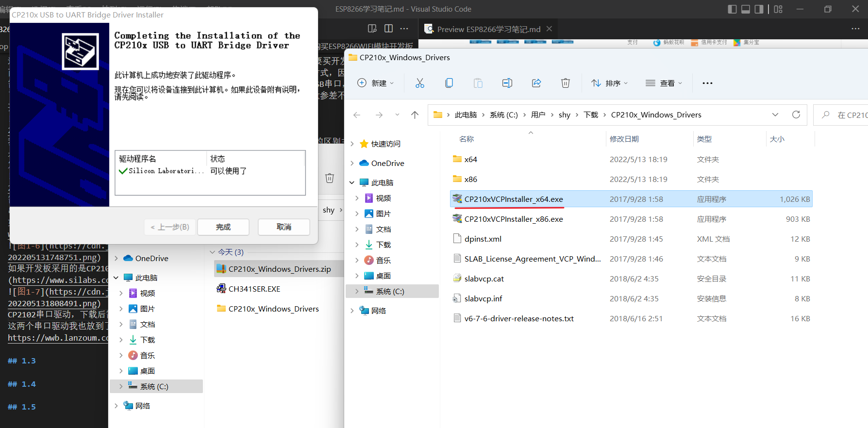Go forward in CP210x_Windows_Drivers Explorer window
The width and height of the screenshot is (868, 428).
379,115
